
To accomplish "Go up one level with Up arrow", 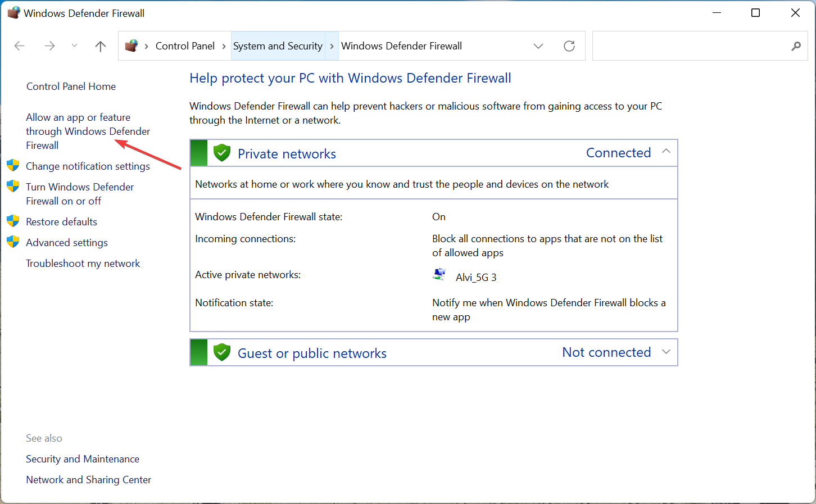I will click(101, 46).
